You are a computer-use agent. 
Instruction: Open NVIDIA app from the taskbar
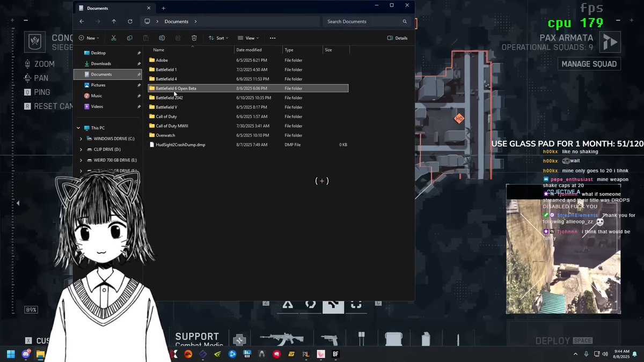217,354
